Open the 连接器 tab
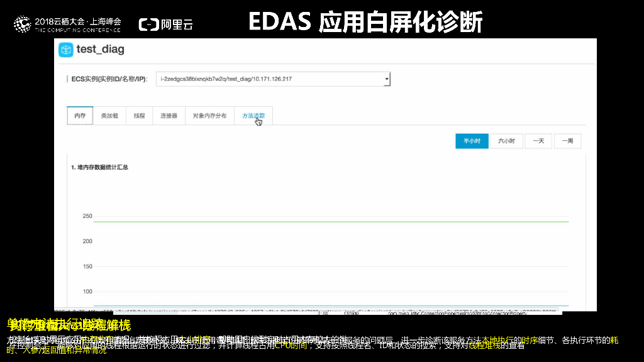This screenshot has width=644, height=362. 169,116
